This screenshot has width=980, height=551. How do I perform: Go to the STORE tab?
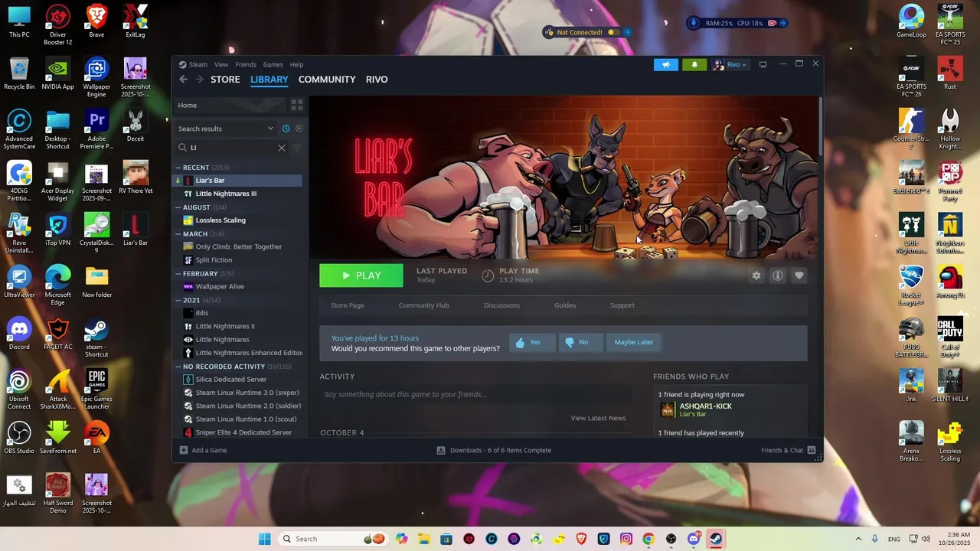point(225,79)
